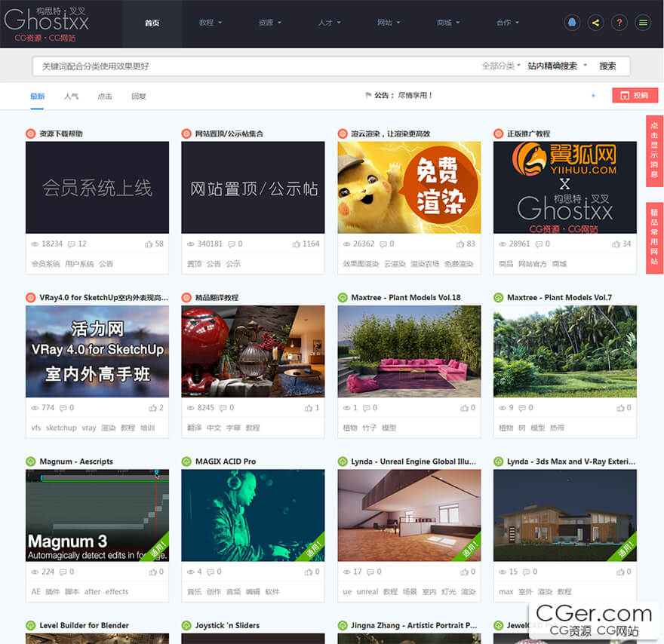This screenshot has height=644, width=664.
Task: Click the 音乐 tag under MAGIX ACID Pro
Action: [x=195, y=592]
